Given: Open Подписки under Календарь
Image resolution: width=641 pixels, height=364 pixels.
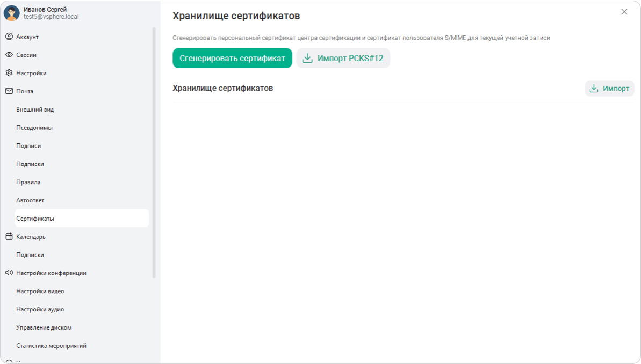Looking at the screenshot, I should [x=30, y=255].
